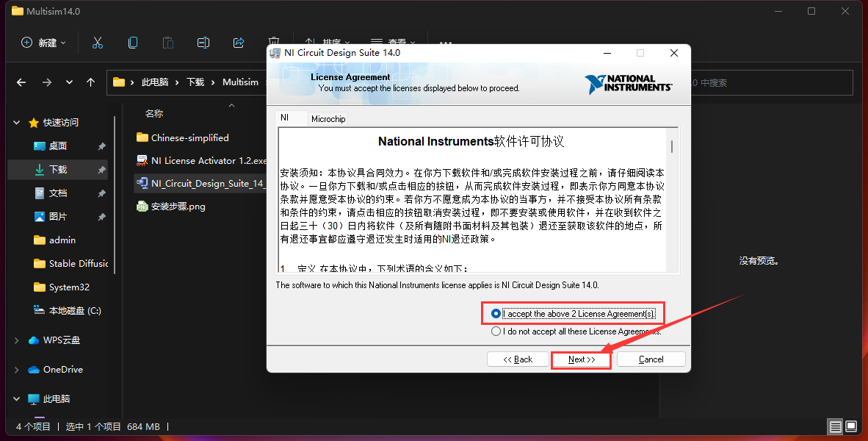868x441 pixels.
Task: Click the 快速访问 star icon
Action: tap(34, 123)
